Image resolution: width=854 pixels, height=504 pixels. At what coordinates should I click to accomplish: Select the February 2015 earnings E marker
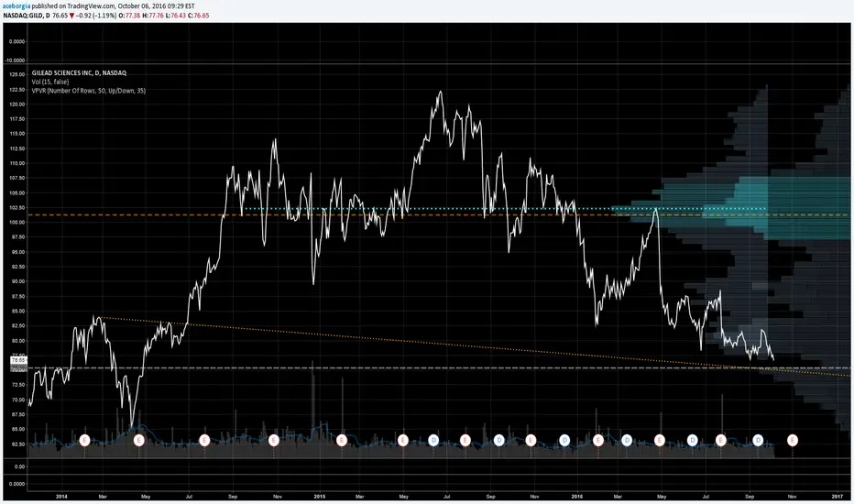[x=342, y=440]
